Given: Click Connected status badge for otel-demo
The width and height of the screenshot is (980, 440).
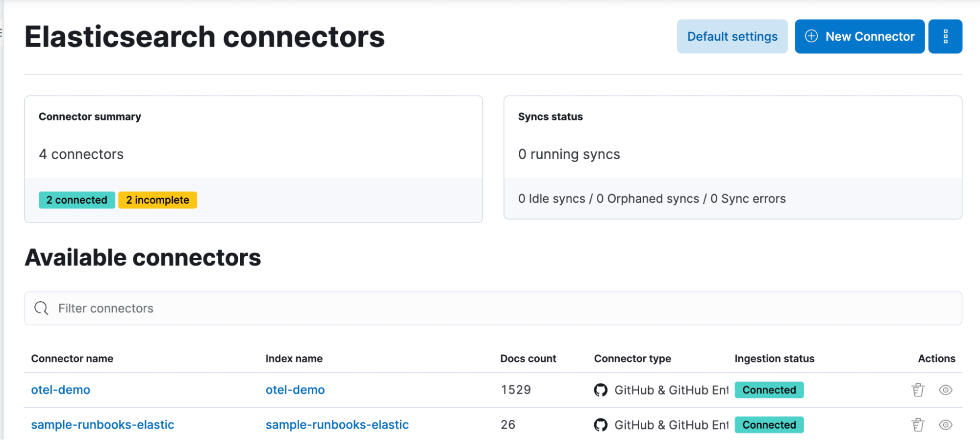Looking at the screenshot, I should pos(769,390).
